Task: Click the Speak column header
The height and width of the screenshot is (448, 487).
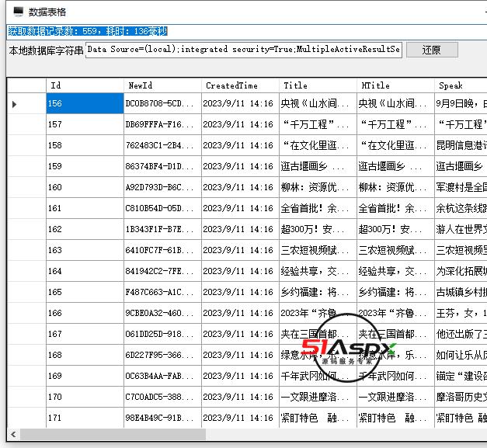Action: [461, 85]
